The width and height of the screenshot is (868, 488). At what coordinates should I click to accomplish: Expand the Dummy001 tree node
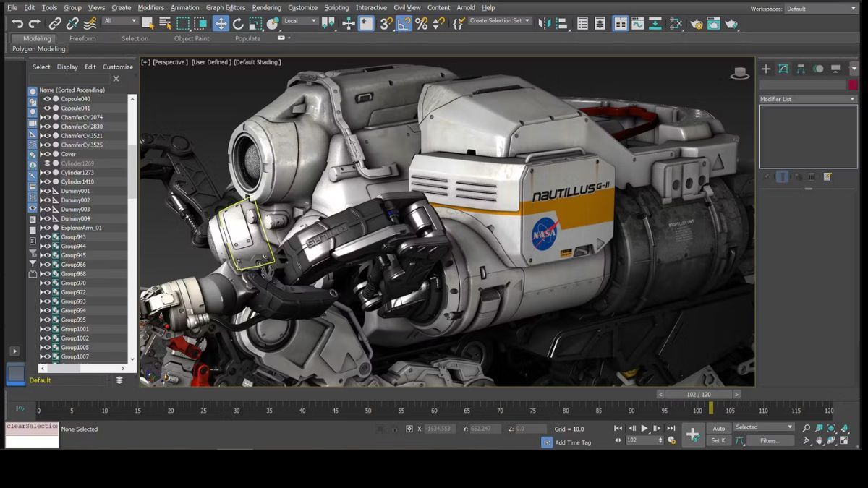[x=41, y=191]
